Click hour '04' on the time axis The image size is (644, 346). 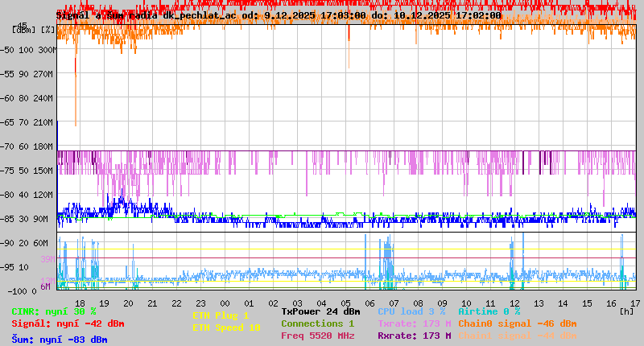(321, 303)
